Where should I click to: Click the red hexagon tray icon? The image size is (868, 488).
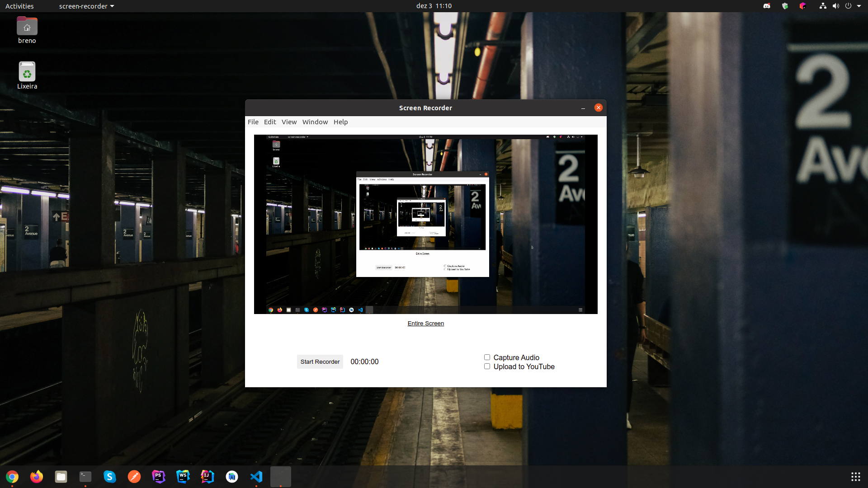802,6
